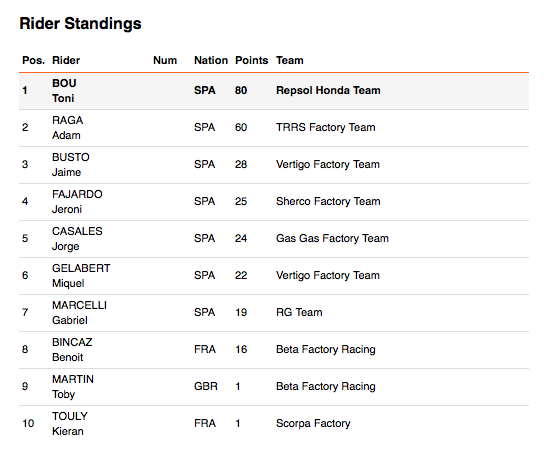
Task: Click the Nation column header
Action: tap(211, 60)
